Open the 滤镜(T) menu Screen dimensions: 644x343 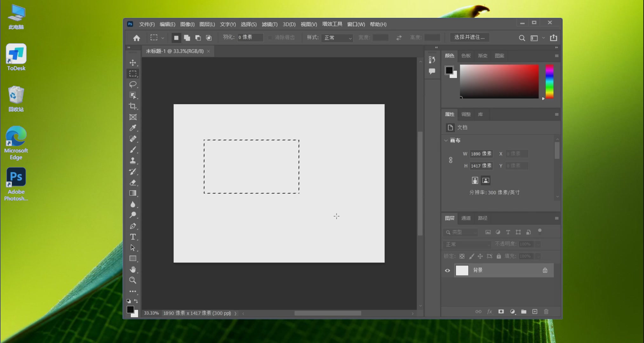(270, 24)
